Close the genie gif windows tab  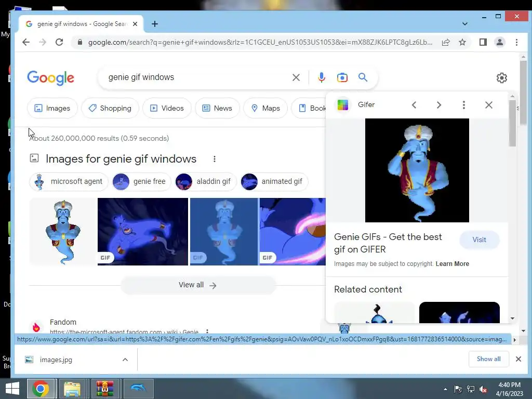135,24
